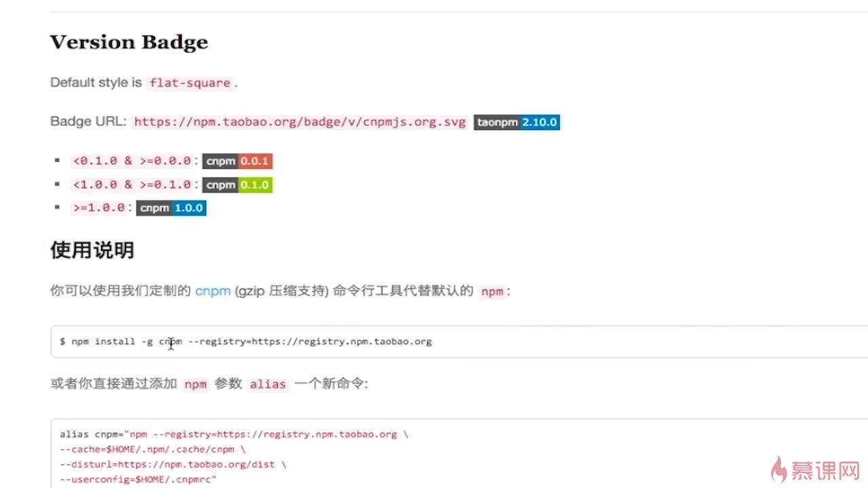Click the 使用说明 heading
The width and height of the screenshot is (868, 488).
(x=92, y=250)
